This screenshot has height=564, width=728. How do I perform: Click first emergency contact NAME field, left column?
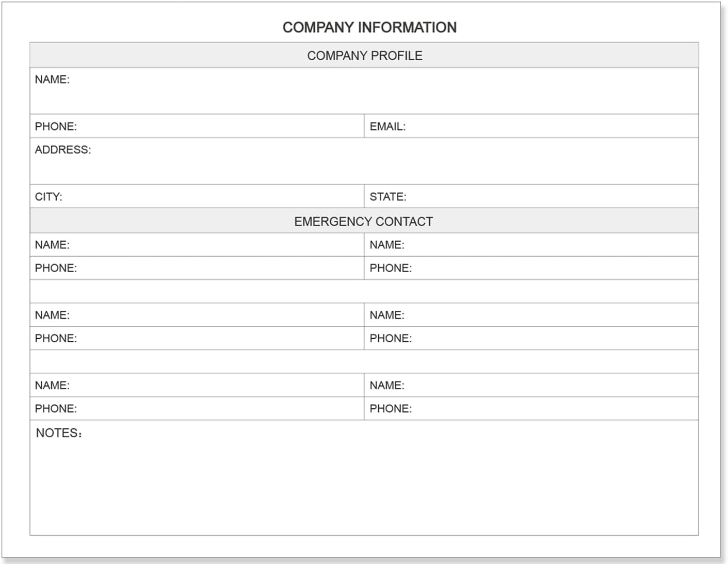pyautogui.click(x=212, y=245)
